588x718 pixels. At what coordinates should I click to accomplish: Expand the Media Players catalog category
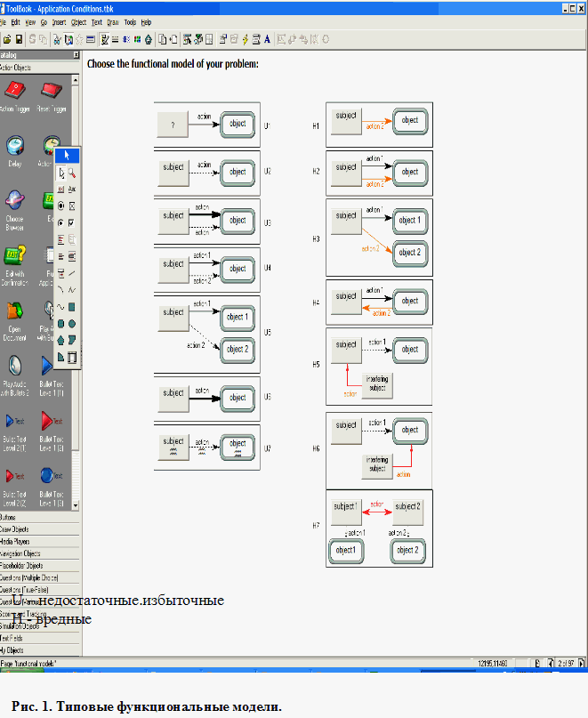pyautogui.click(x=39, y=542)
